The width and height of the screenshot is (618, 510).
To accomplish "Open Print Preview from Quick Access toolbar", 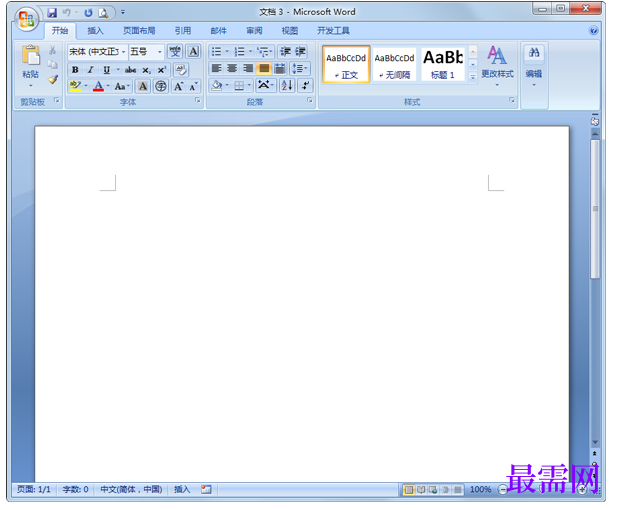I will pos(103,13).
